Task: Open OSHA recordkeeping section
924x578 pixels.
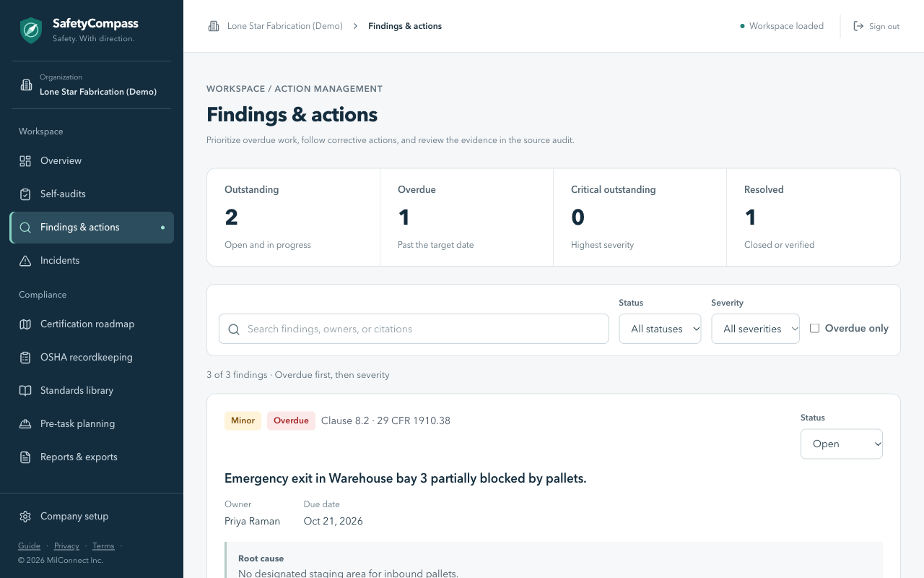Action: point(92,358)
